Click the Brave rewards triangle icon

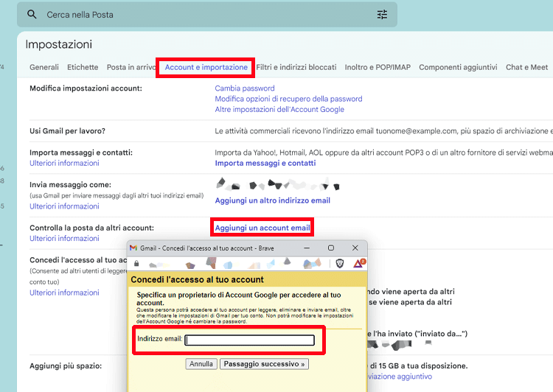pyautogui.click(x=359, y=263)
